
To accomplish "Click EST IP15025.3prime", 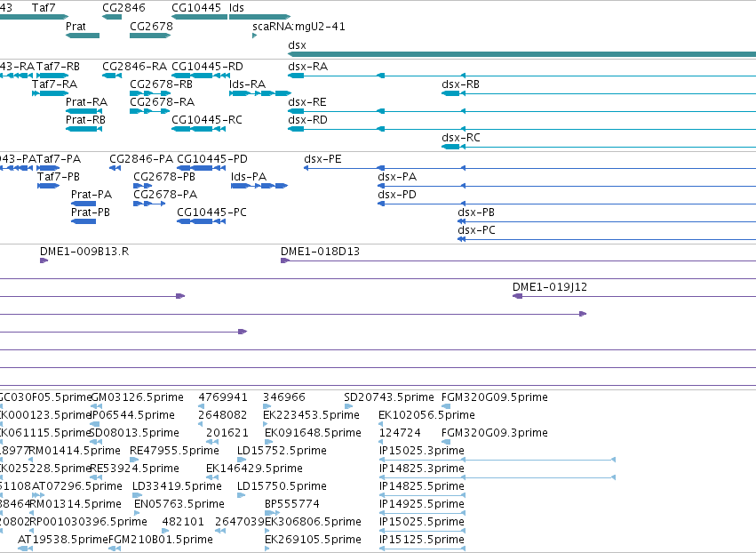I will 421,451.
